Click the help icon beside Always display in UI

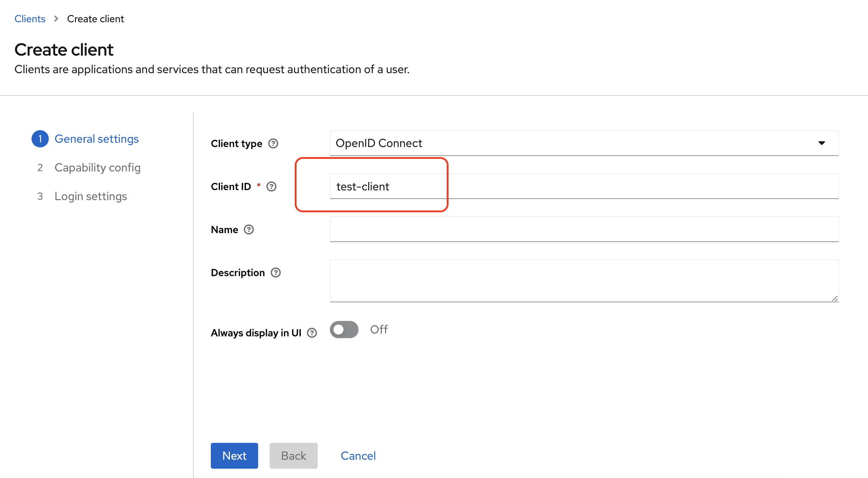[312, 333]
